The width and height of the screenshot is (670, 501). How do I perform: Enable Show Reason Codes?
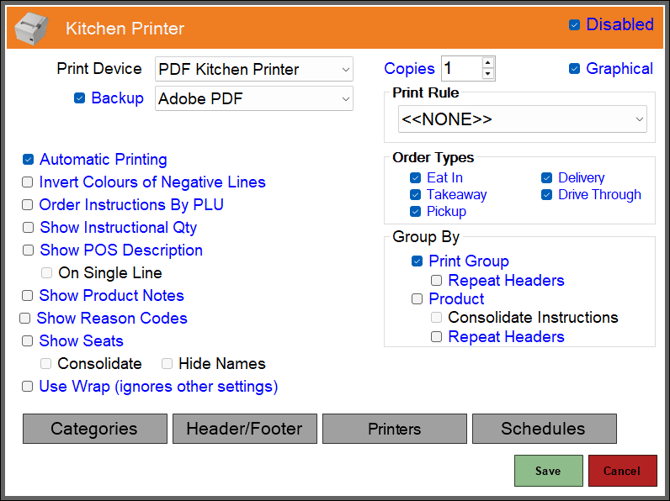tap(25, 318)
